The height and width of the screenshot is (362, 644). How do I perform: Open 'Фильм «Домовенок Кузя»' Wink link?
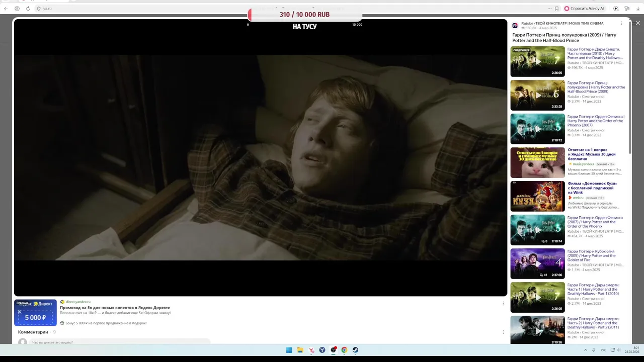pyautogui.click(x=592, y=188)
